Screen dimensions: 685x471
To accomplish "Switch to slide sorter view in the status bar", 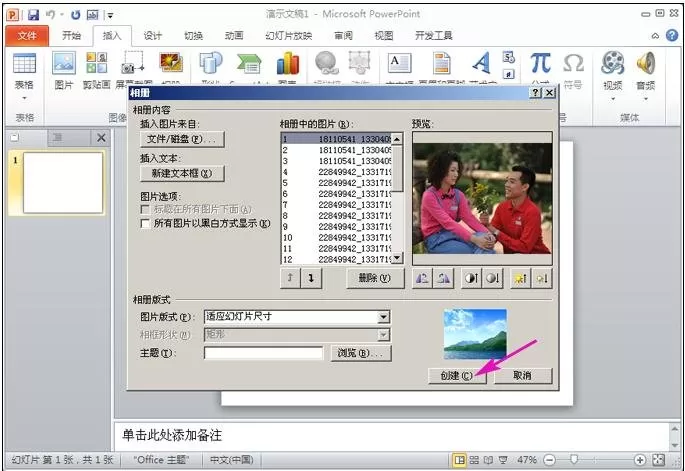I will (x=474, y=460).
